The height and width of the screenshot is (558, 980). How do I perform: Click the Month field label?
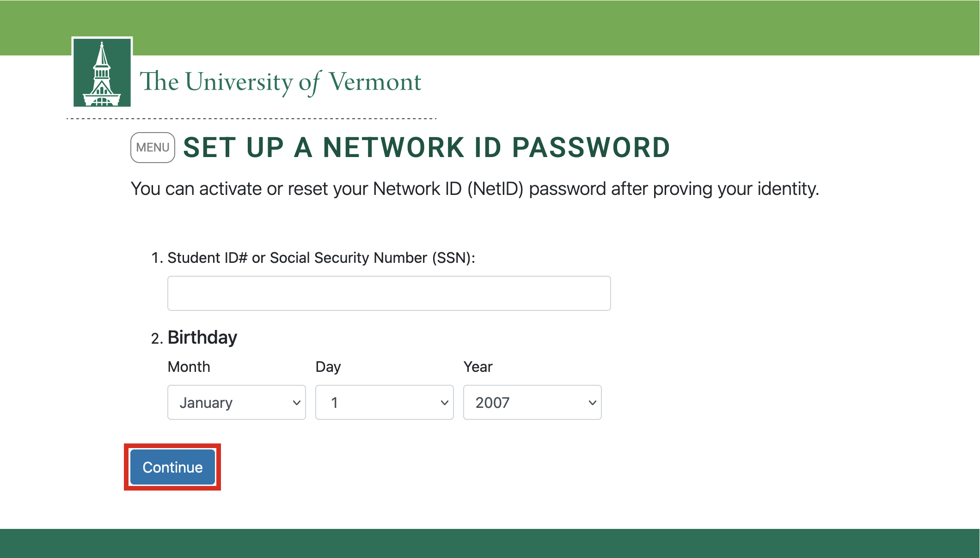tap(189, 366)
